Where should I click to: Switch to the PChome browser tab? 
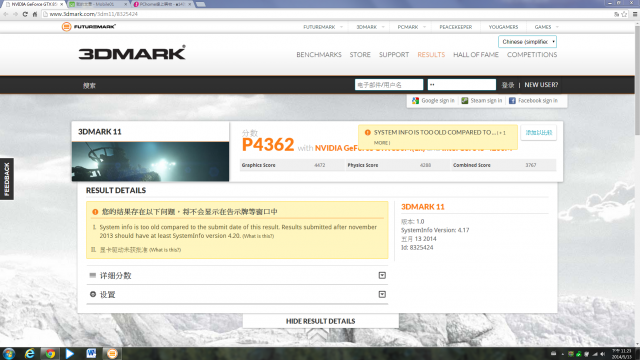162,4
